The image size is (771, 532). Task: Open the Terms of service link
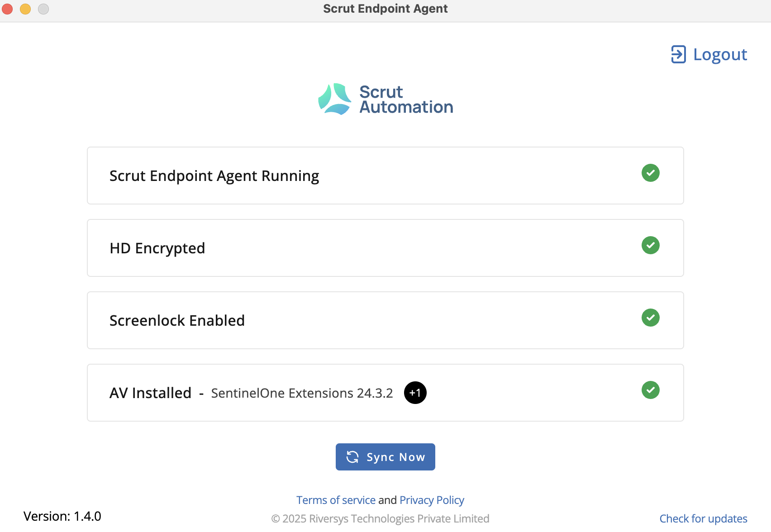(x=336, y=500)
